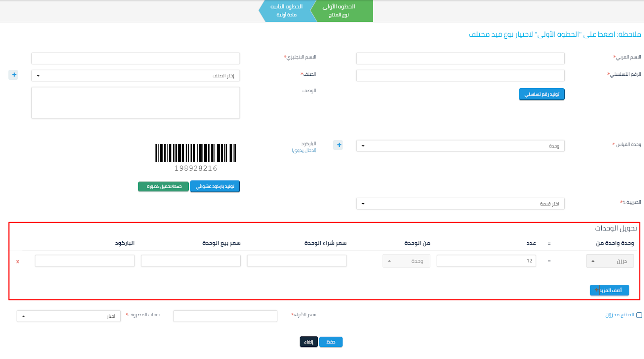Go to 'الخطوة الأولى' product type step

pyautogui.click(x=341, y=10)
